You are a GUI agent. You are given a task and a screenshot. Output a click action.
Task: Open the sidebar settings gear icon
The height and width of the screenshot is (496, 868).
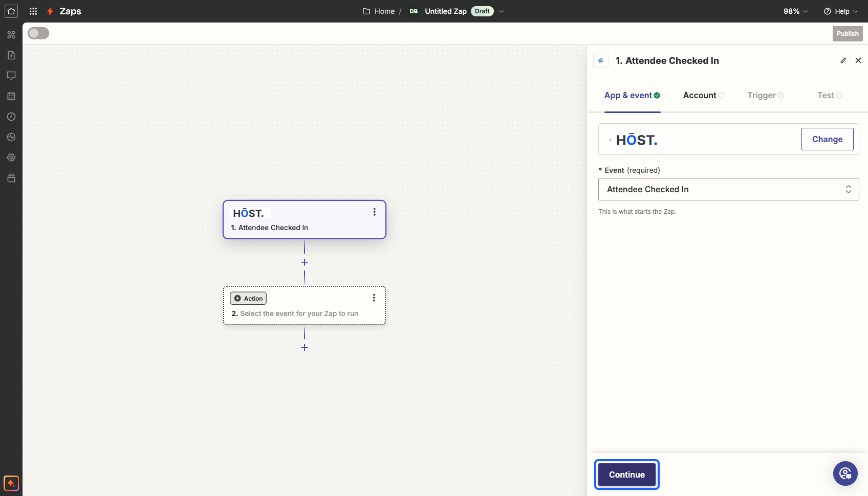[11, 157]
